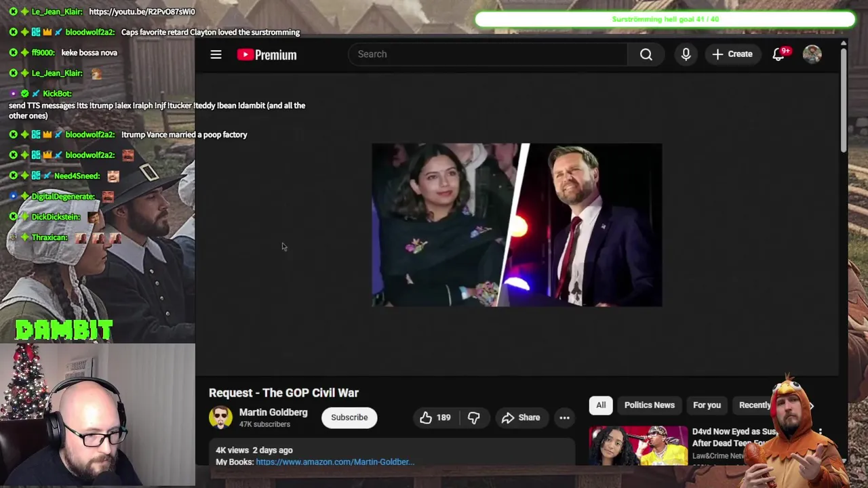868x488 pixels.
Task: Click the page vertical scrollbar thumb
Action: (843, 102)
